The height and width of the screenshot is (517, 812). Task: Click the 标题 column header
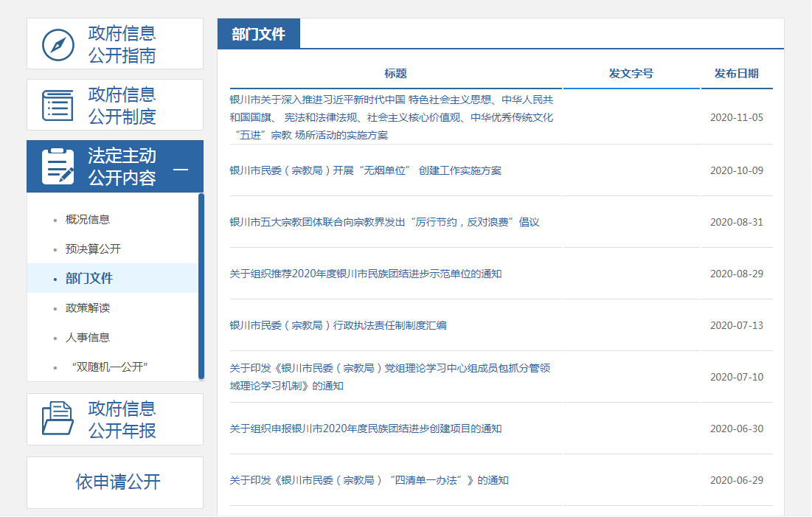[395, 74]
